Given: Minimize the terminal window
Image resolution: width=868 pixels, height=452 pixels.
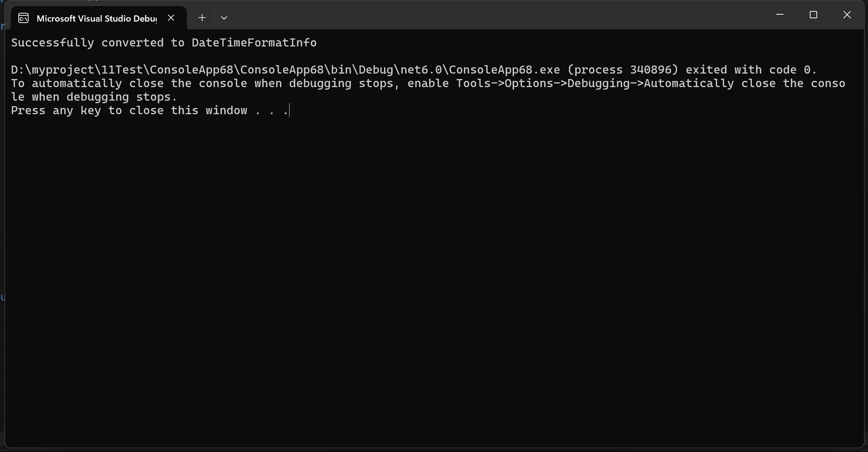Looking at the screenshot, I should coord(780,15).
